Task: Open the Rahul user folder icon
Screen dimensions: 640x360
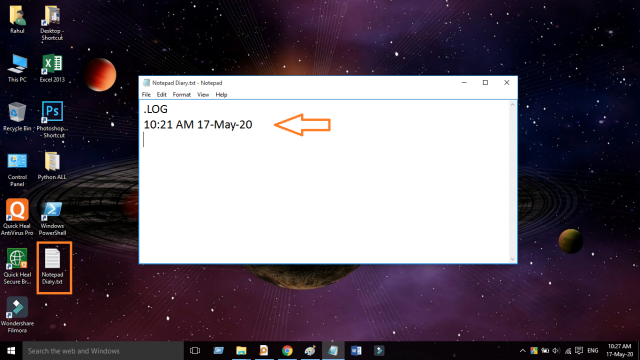Action: click(17, 19)
